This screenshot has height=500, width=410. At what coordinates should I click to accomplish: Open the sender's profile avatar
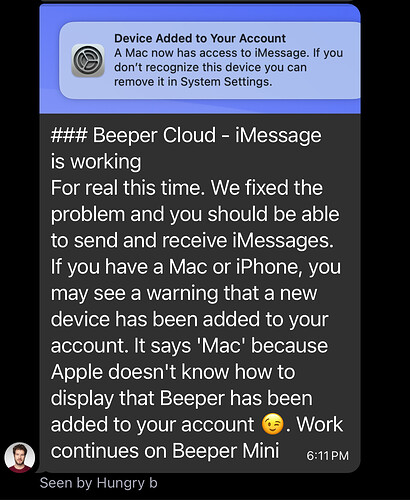[x=20, y=457]
